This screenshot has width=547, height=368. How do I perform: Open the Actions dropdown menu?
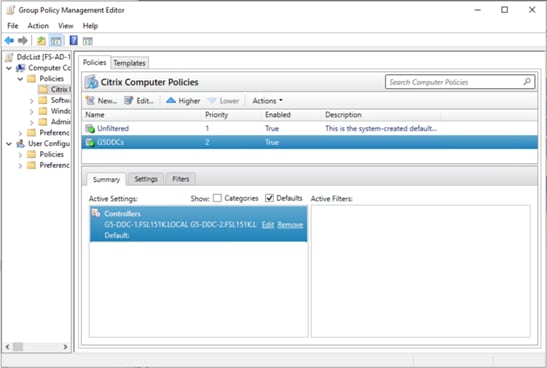click(x=267, y=101)
